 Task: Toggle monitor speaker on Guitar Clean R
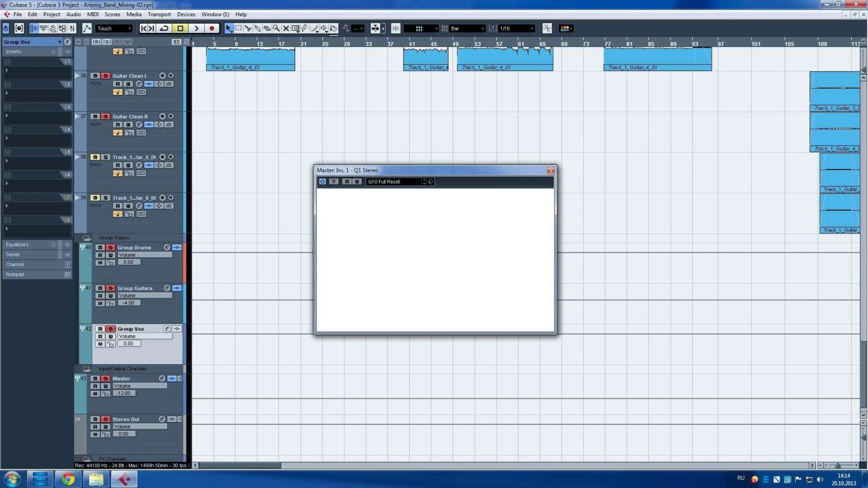click(x=171, y=116)
